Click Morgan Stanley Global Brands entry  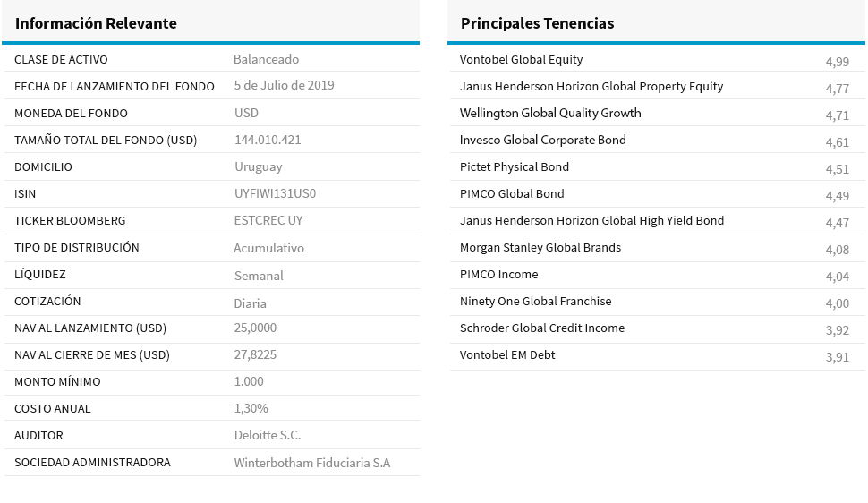coord(540,248)
